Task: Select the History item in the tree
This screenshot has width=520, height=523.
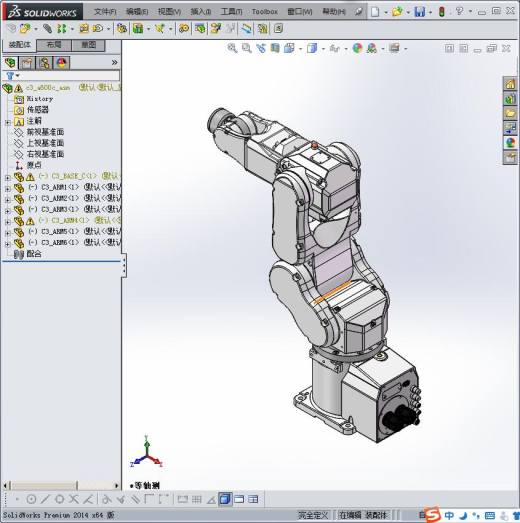Action: pos(40,99)
